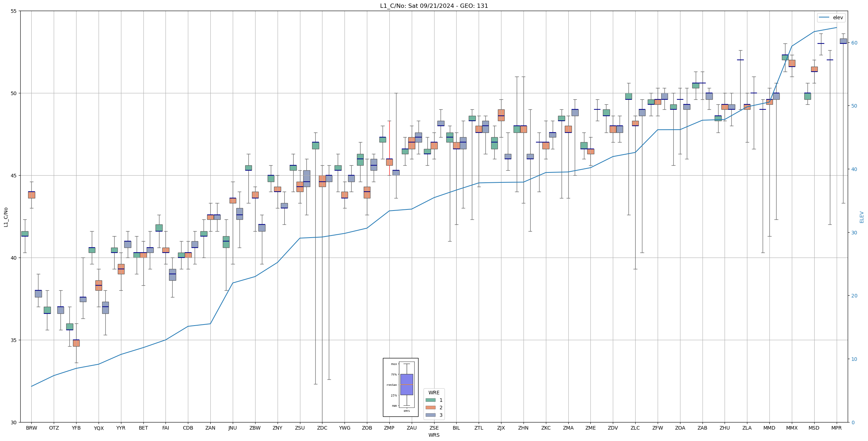Click the x-axis label 'WRS'
The height and width of the screenshot is (441, 868).
pyautogui.click(x=434, y=435)
